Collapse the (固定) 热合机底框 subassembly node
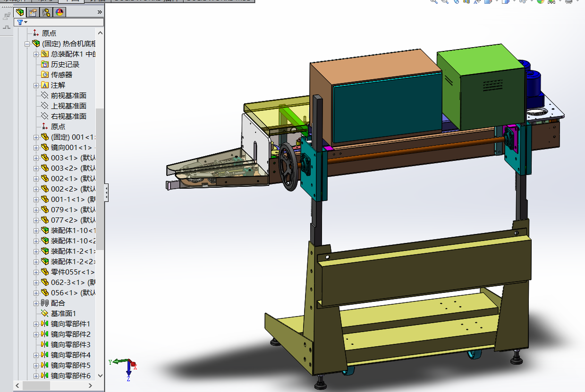The image size is (585, 392). [x=27, y=43]
